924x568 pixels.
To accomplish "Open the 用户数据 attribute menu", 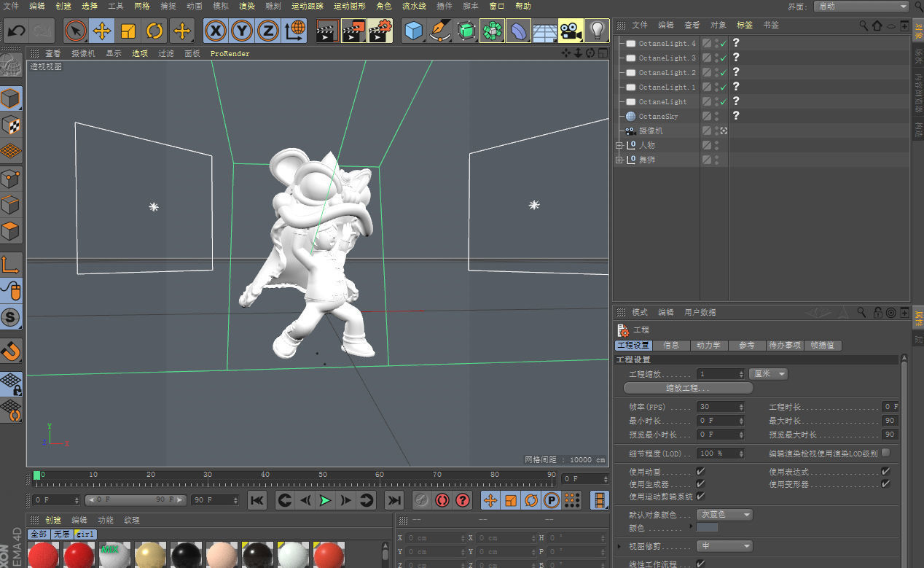I will [x=700, y=312].
